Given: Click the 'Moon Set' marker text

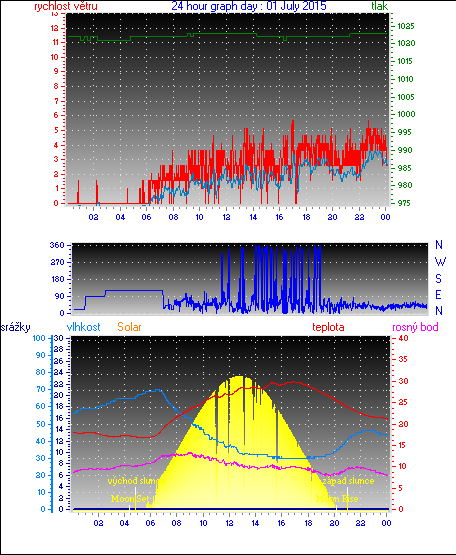Looking at the screenshot, I should coord(130,498).
